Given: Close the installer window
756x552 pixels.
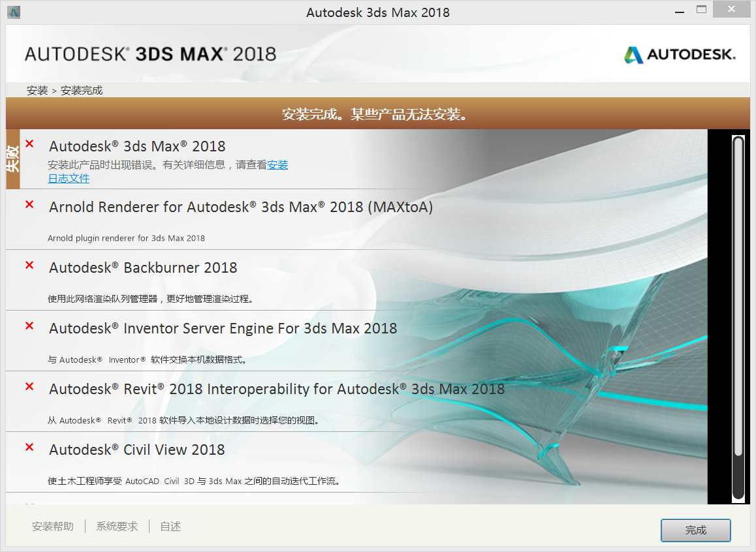Looking at the screenshot, I should (731, 9).
